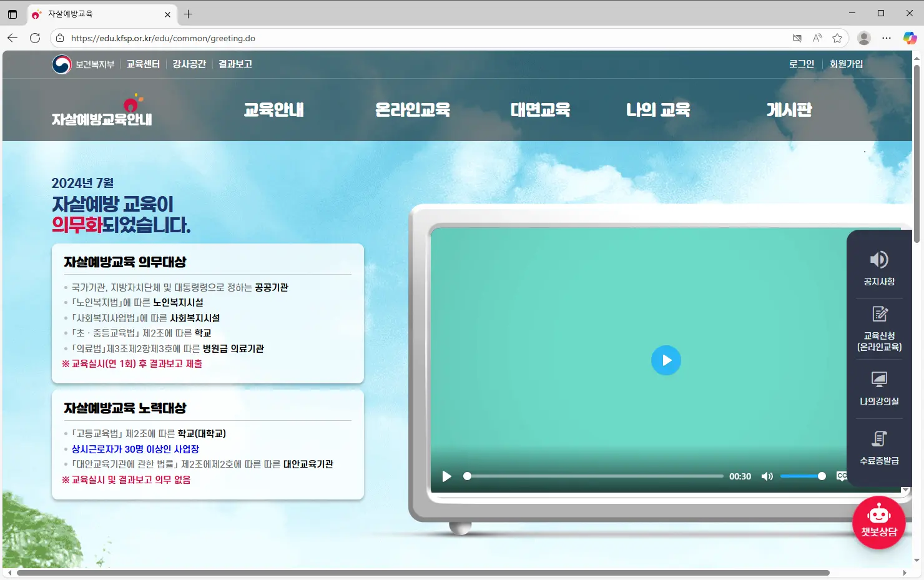Viewport: 924px width, 580px height.
Task: Toggle favorite for this page in address bar
Action: (x=837, y=37)
